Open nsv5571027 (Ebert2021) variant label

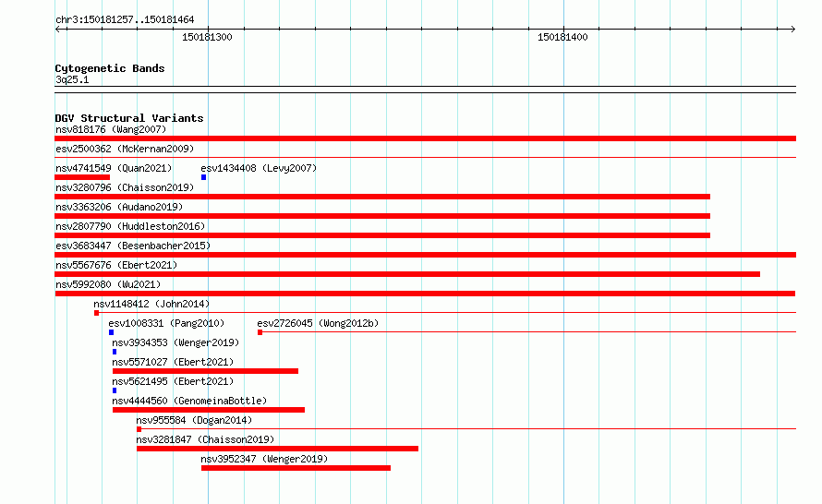(x=173, y=362)
